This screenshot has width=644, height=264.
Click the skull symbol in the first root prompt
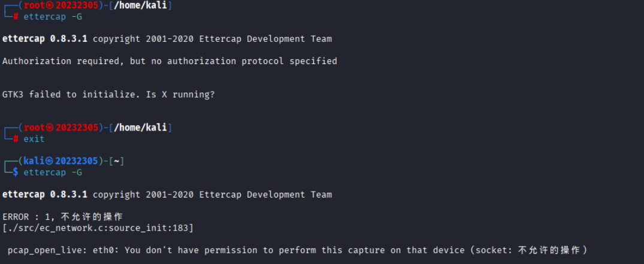(x=51, y=5)
